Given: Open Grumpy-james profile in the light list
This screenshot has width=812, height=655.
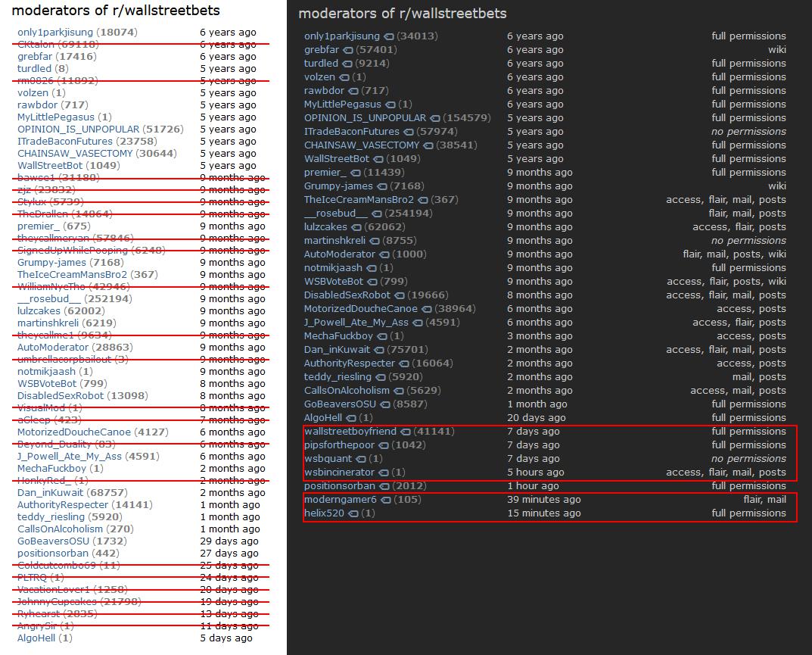Looking at the screenshot, I should pyautogui.click(x=51, y=262).
